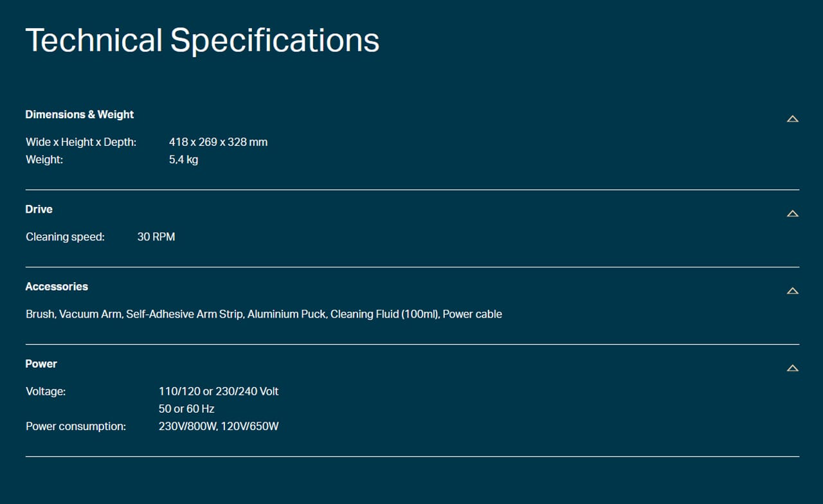This screenshot has width=823, height=504.
Task: Collapse Dimensions & Weight section using its arrow
Action: click(793, 119)
